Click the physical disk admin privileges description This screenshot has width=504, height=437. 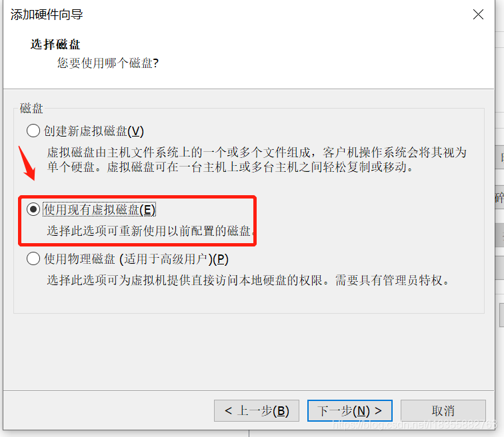[x=248, y=280]
